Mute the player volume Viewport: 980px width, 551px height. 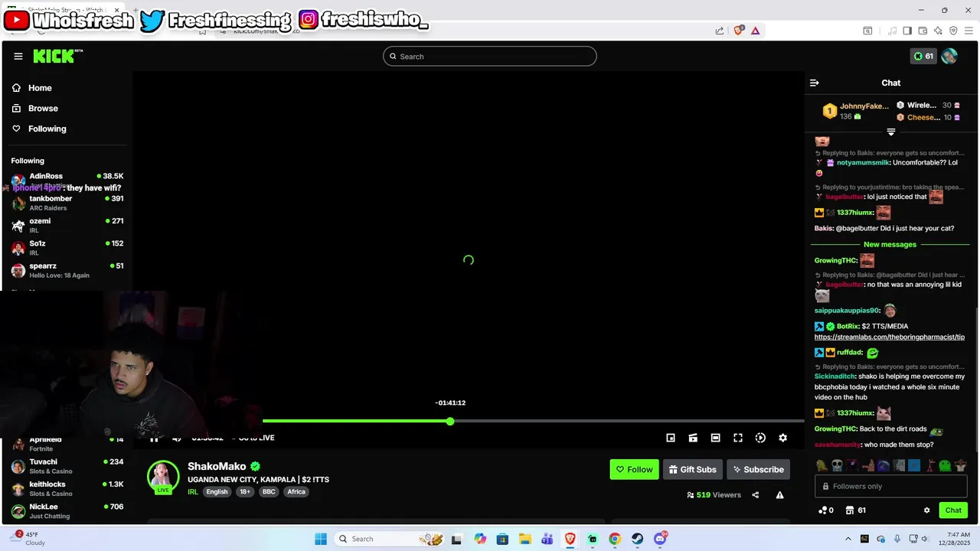pos(177,438)
